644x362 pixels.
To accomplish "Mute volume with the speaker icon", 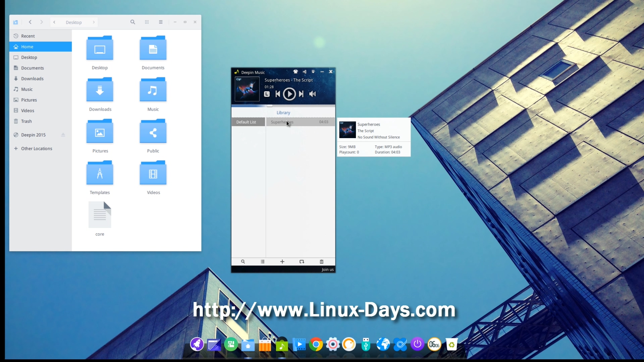I will (312, 94).
